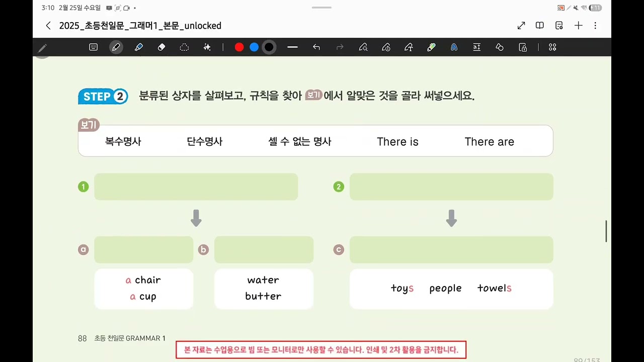The image size is (644, 362).
Task: Switch to reading mode book icon
Action: pyautogui.click(x=540, y=26)
